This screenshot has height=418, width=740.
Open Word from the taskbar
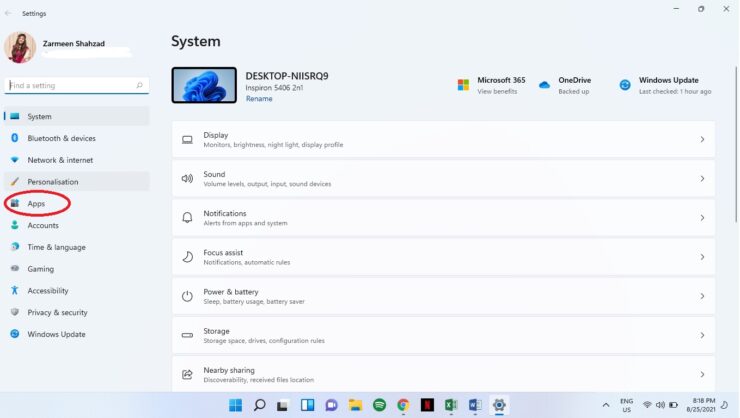tap(475, 405)
